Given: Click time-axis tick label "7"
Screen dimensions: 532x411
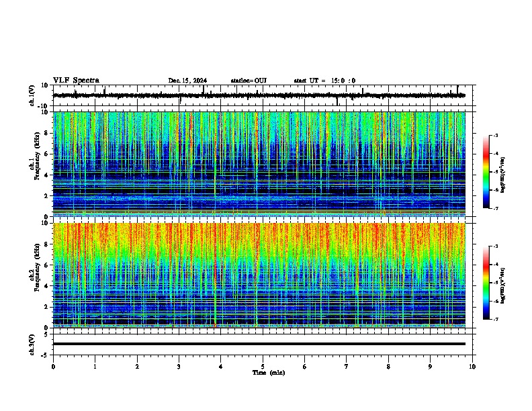Looking at the screenshot, I should [x=347, y=367].
